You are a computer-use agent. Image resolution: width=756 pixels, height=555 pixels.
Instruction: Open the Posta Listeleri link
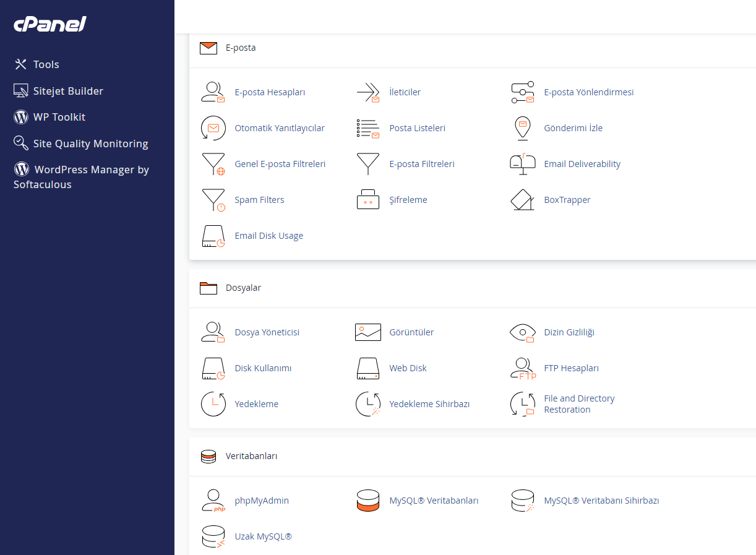(x=418, y=128)
